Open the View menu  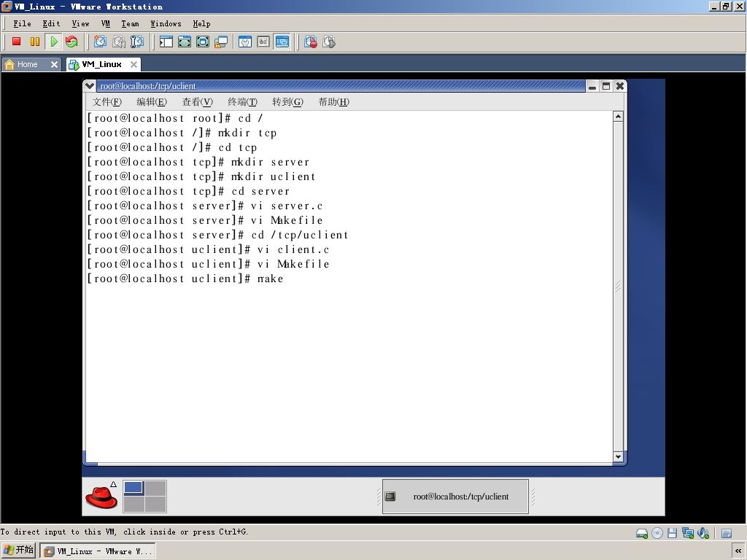point(80,24)
